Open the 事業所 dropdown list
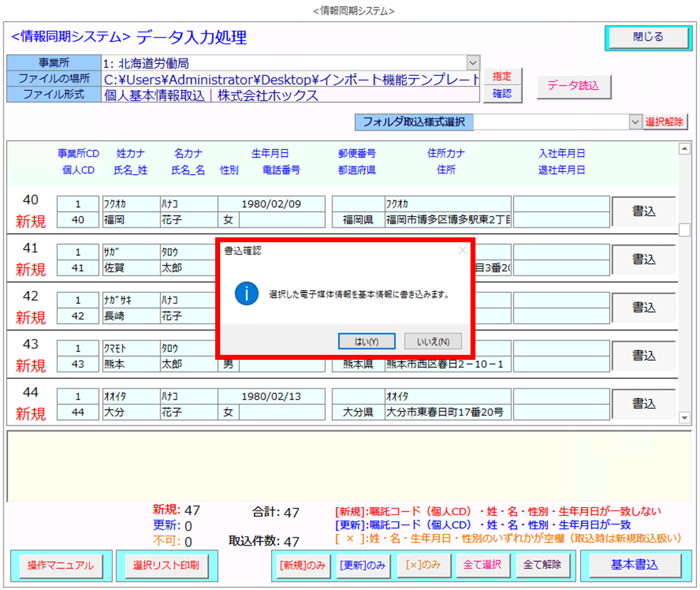 473,63
